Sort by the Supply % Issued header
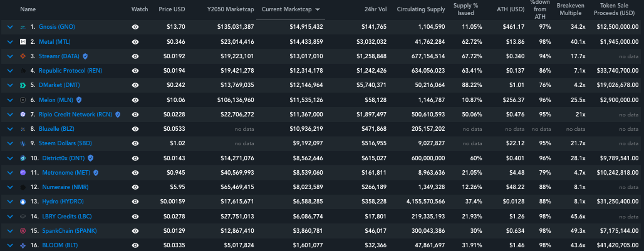Viewport: 644px width, 251px height. tap(465, 9)
